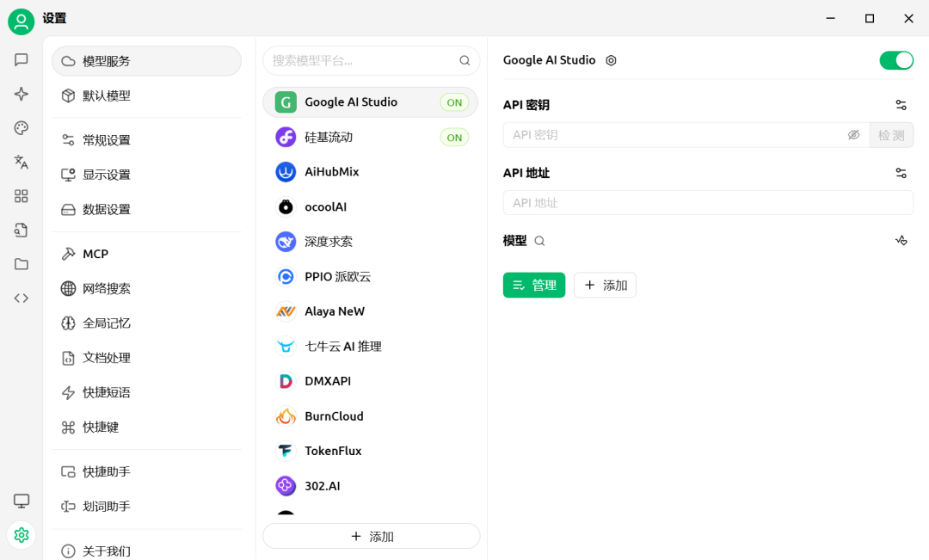Select TokenFlux provider
This screenshot has width=929, height=560.
tap(370, 451)
